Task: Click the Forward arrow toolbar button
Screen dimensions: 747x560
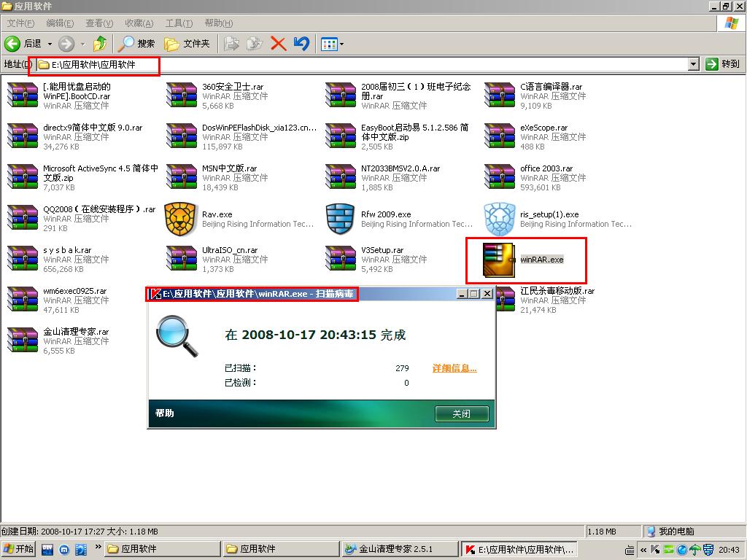Action: (x=66, y=44)
